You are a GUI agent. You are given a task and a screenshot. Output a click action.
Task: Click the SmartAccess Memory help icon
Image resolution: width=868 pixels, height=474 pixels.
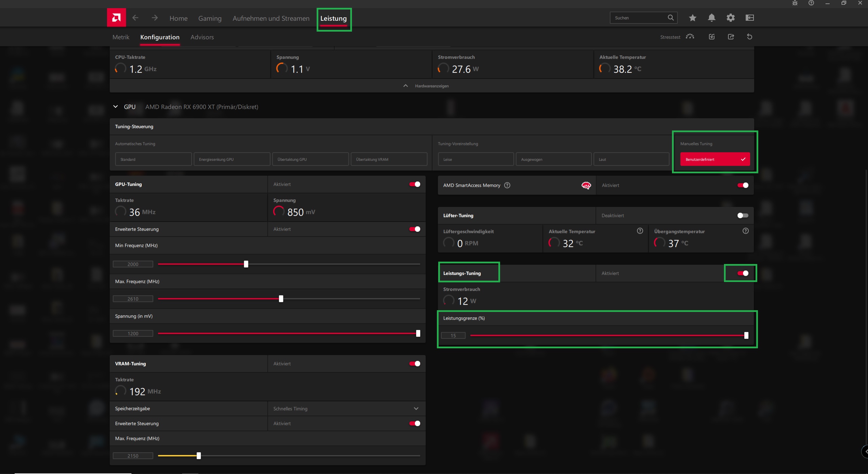pos(507,185)
